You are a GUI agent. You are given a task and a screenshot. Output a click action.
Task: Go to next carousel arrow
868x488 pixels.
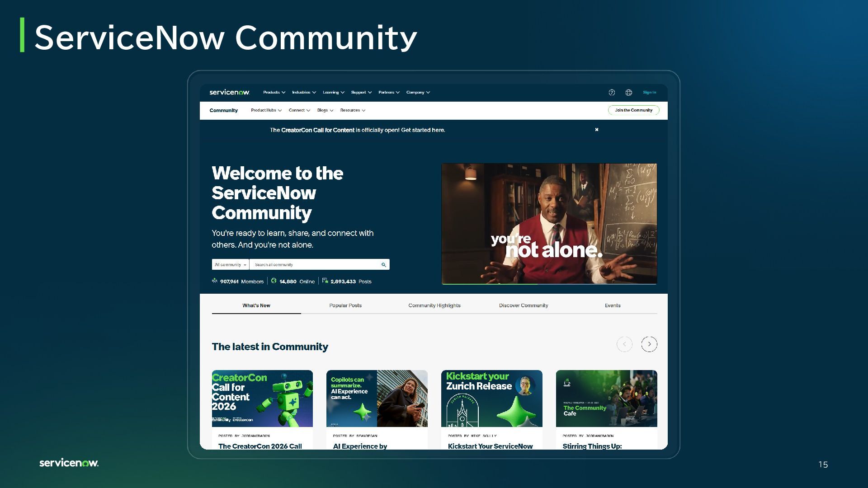649,344
